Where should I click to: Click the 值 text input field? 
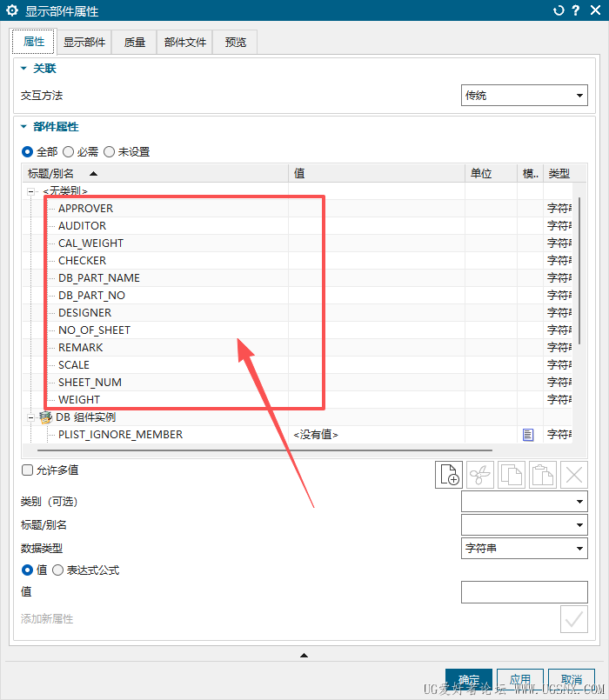pyautogui.click(x=524, y=592)
